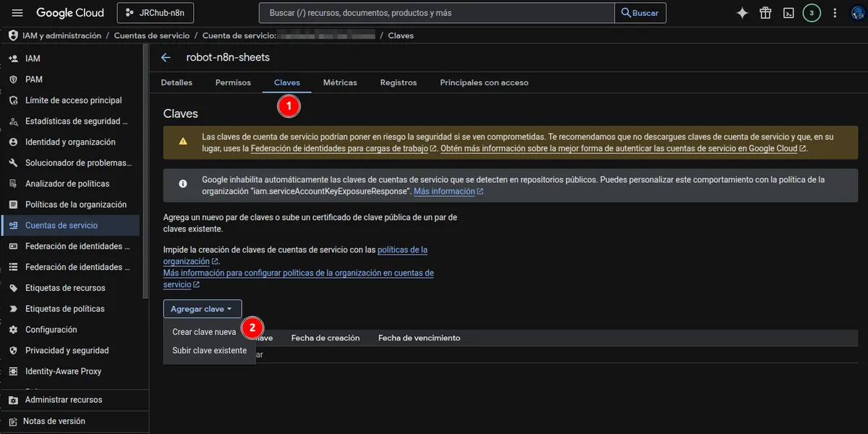Click the IAM add-person sidebar icon

(13, 59)
